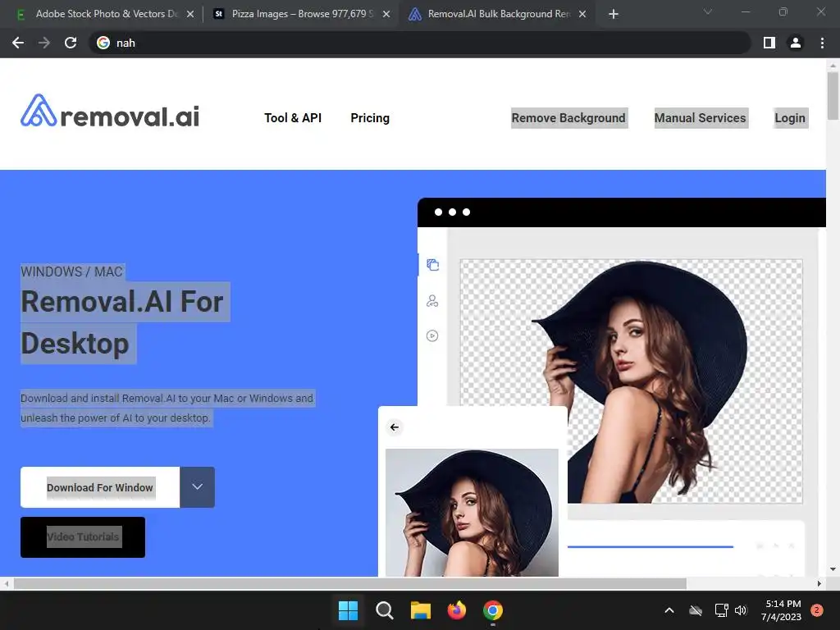Open Chrome three-dot menu

pos(822,43)
